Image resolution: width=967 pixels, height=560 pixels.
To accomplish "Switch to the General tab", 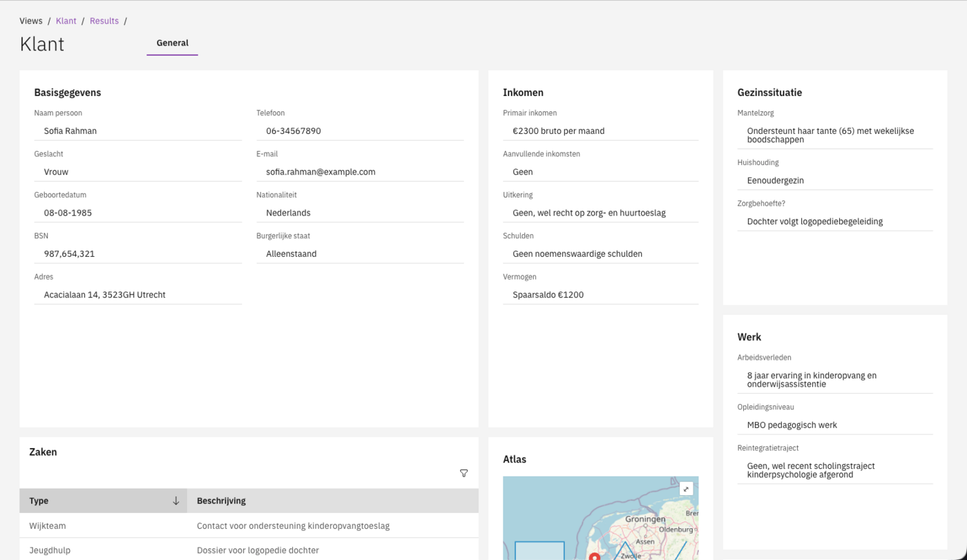I will [x=171, y=43].
